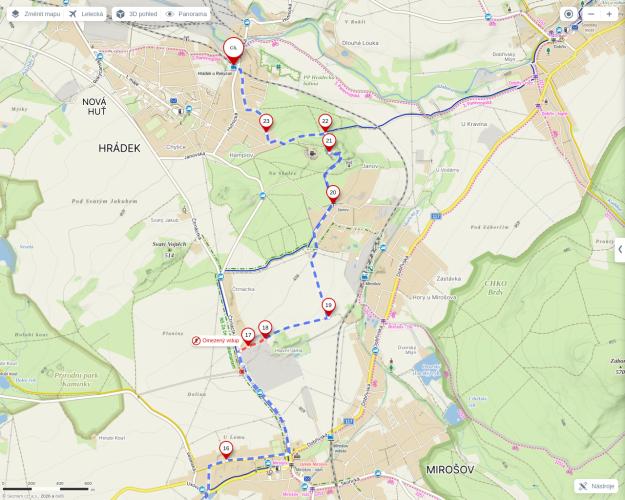Select route waypoint marker 23
Image resolution: width=625 pixels, height=500 pixels.
coord(266,121)
